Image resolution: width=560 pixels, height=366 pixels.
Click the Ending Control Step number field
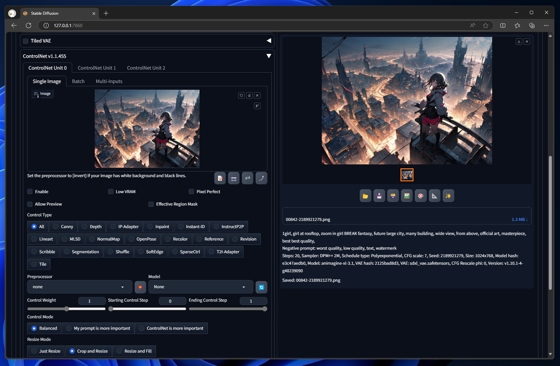click(x=253, y=301)
